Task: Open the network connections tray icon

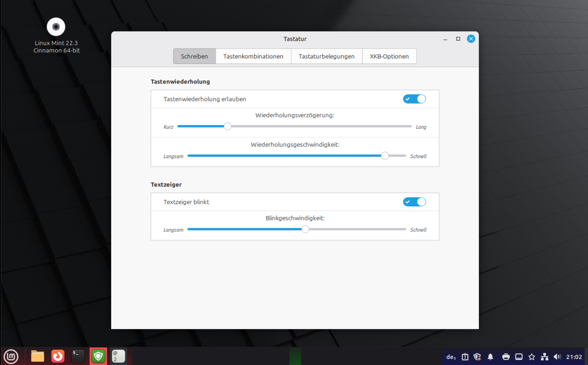Action: point(544,357)
